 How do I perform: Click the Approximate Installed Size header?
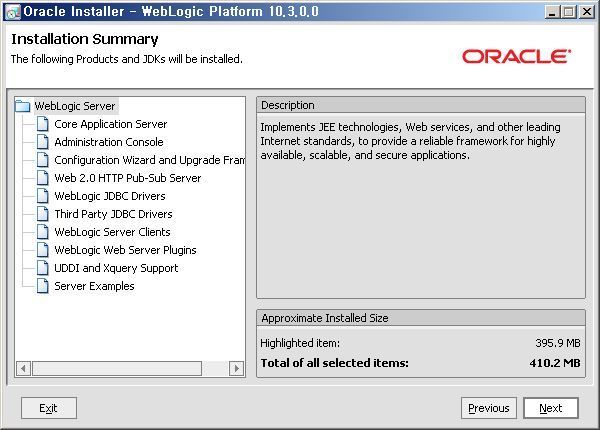(421, 318)
